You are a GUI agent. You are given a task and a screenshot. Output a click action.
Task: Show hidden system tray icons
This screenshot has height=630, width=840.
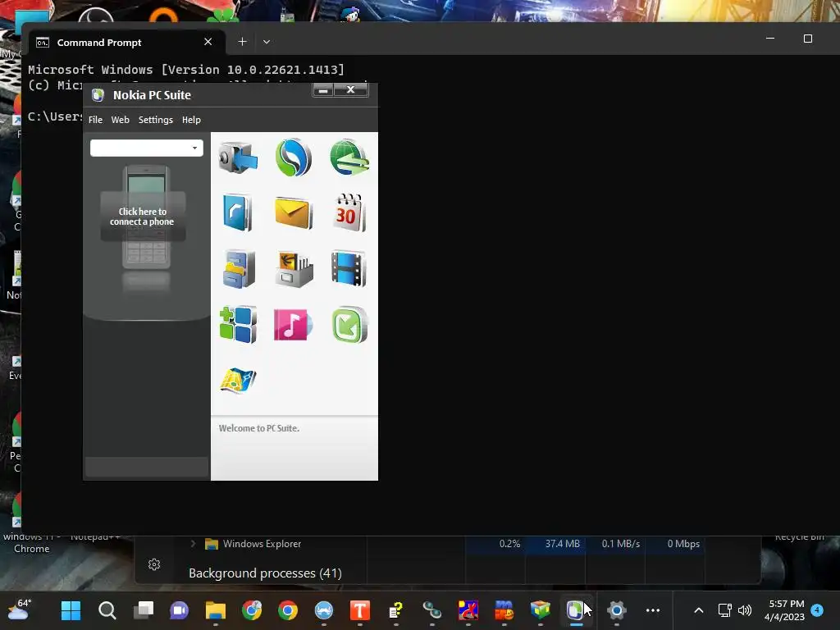(699, 610)
